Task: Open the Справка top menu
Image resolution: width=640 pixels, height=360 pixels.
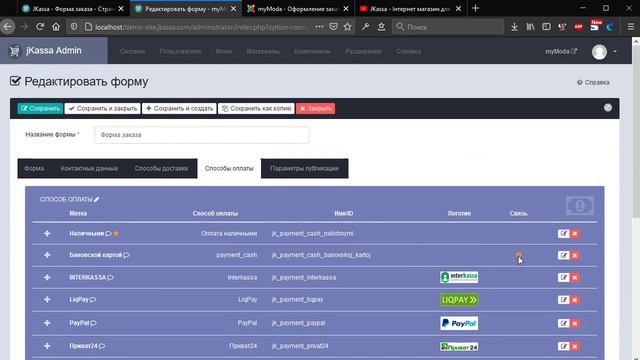Action: pyautogui.click(x=409, y=51)
